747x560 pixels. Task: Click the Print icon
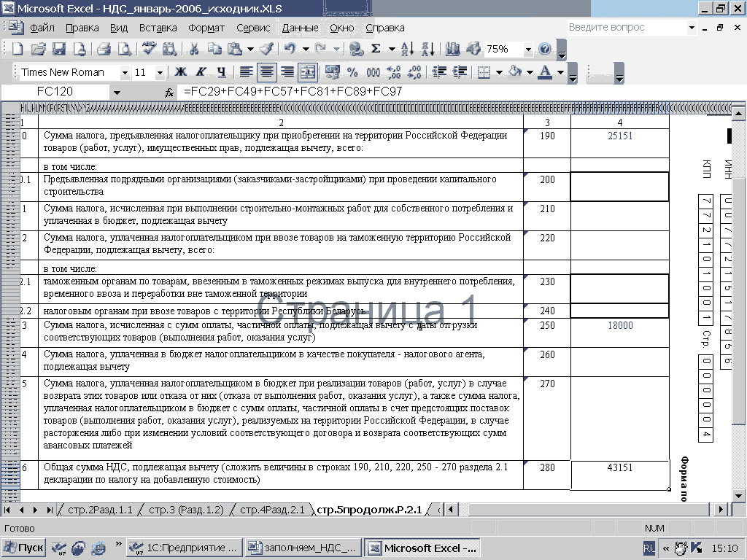coord(104,50)
